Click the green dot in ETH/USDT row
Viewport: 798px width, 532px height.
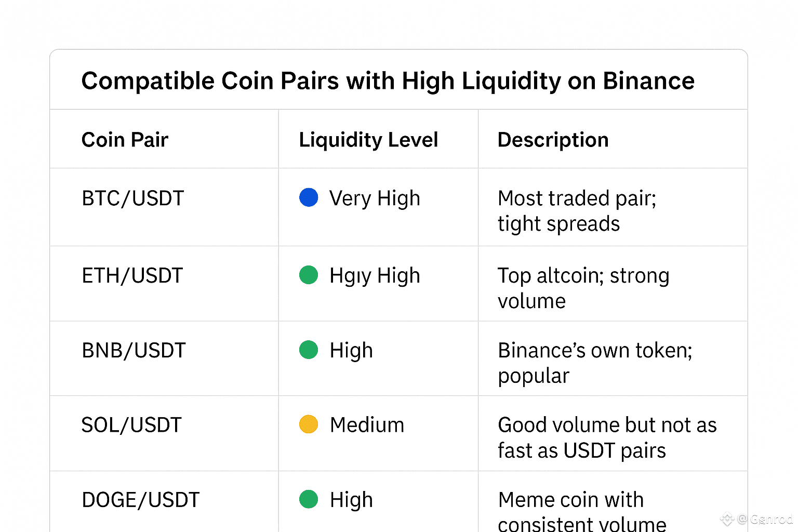pos(309,275)
